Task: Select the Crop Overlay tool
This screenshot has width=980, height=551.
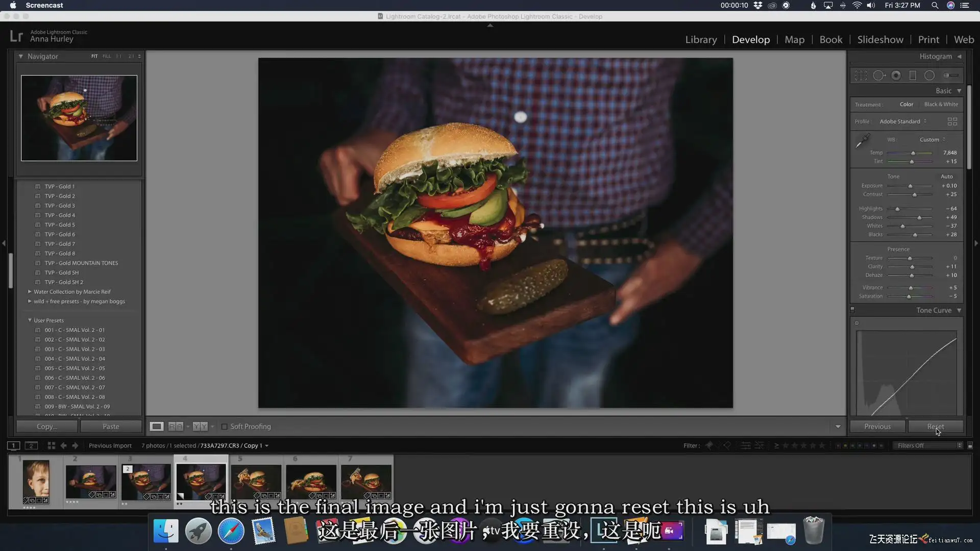Action: pyautogui.click(x=861, y=76)
